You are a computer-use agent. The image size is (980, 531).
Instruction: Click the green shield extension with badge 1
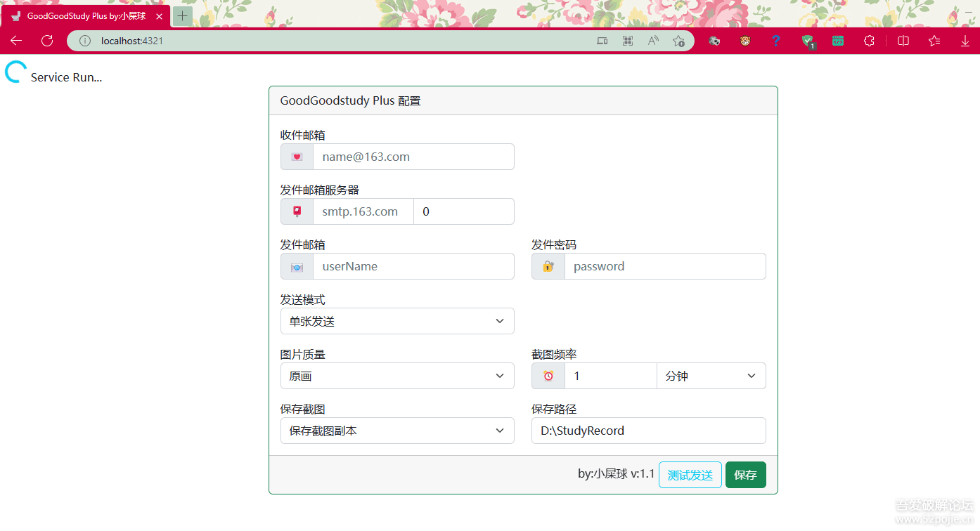(806, 41)
